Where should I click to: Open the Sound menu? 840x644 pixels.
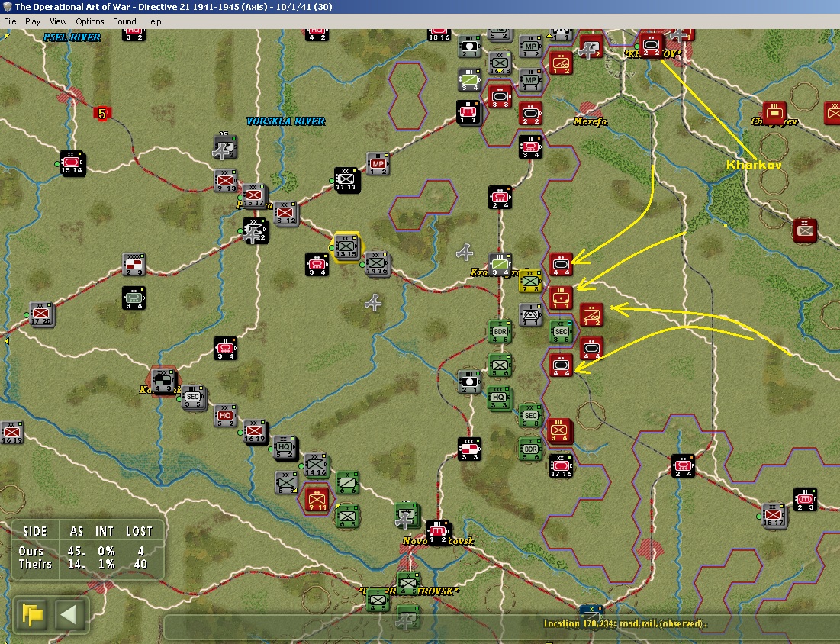124,21
